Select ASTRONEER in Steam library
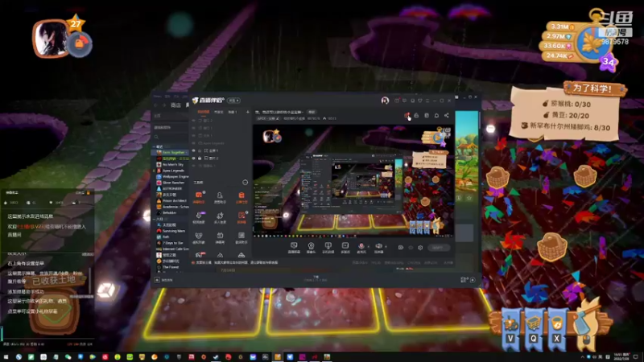 coord(171,189)
